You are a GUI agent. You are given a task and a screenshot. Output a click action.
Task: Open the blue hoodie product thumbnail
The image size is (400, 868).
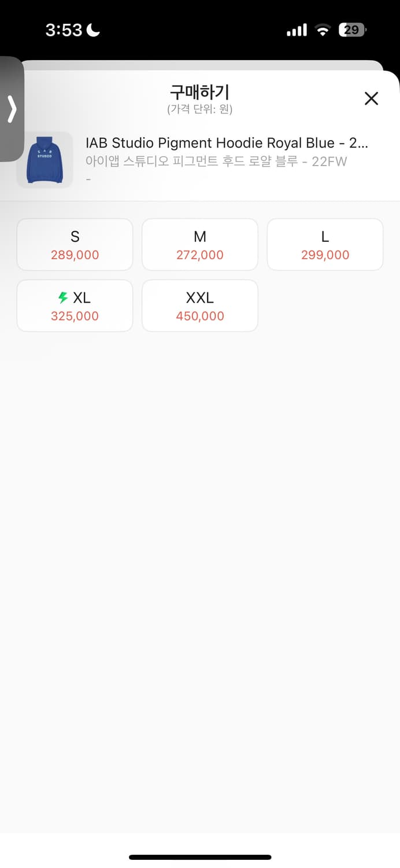point(45,160)
